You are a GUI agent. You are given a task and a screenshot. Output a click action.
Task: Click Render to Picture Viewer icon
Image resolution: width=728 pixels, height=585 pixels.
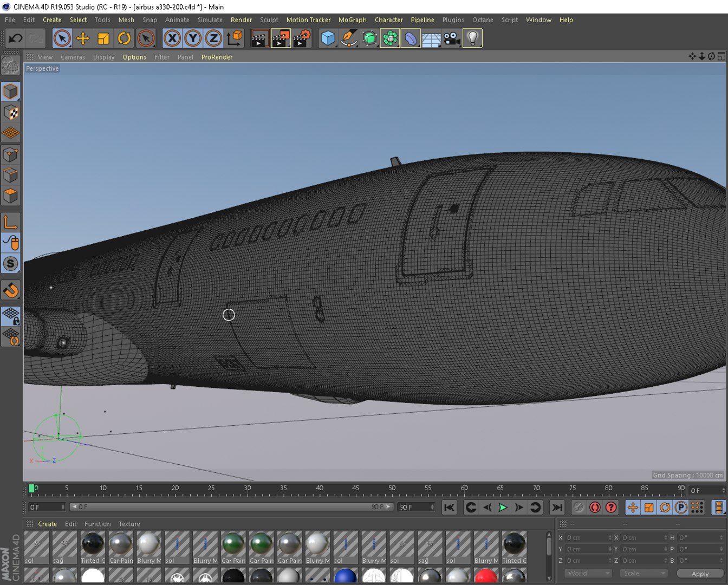pyautogui.click(x=281, y=38)
